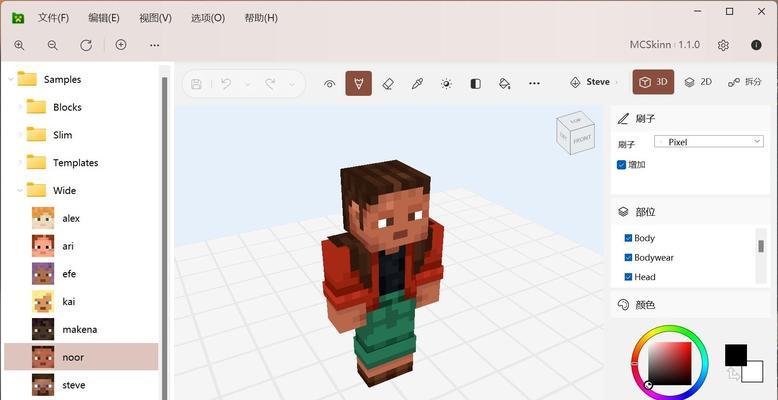Expand the Slim folder
The width and height of the screenshot is (778, 400).
[20, 134]
